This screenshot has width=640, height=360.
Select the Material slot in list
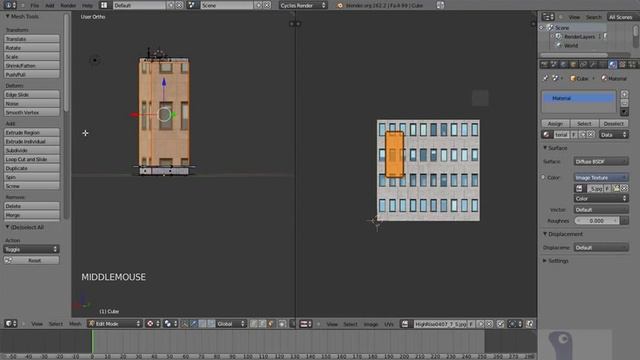(578, 98)
